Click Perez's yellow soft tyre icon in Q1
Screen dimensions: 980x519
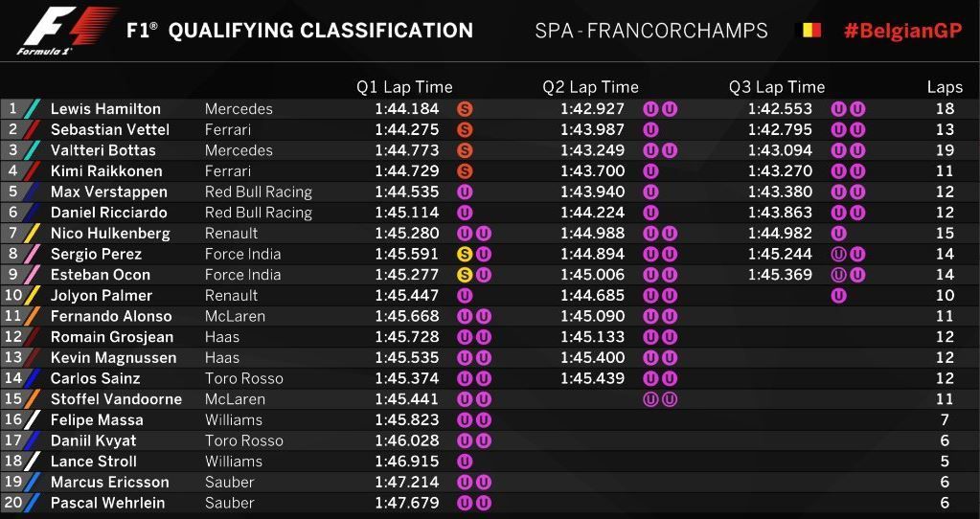[x=466, y=254]
